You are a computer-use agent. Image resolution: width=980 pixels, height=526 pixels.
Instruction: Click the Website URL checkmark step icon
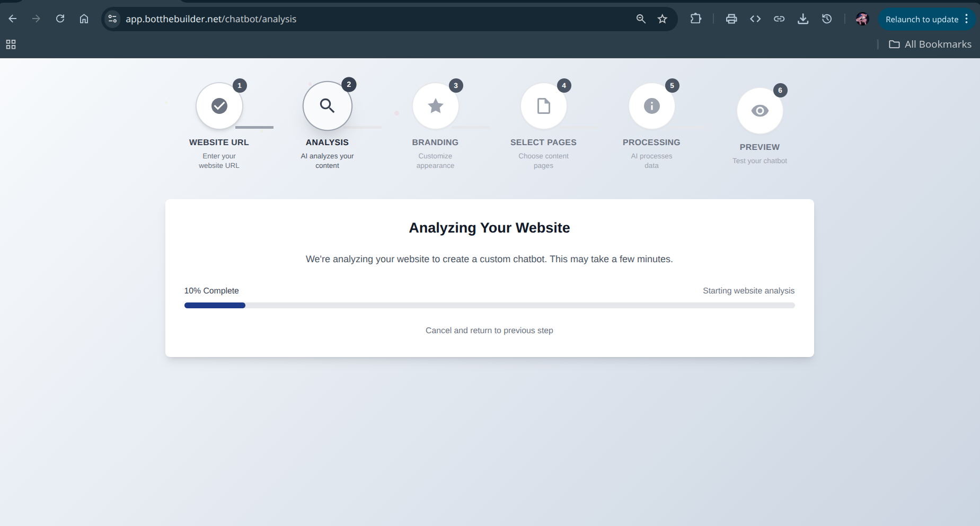pos(219,106)
